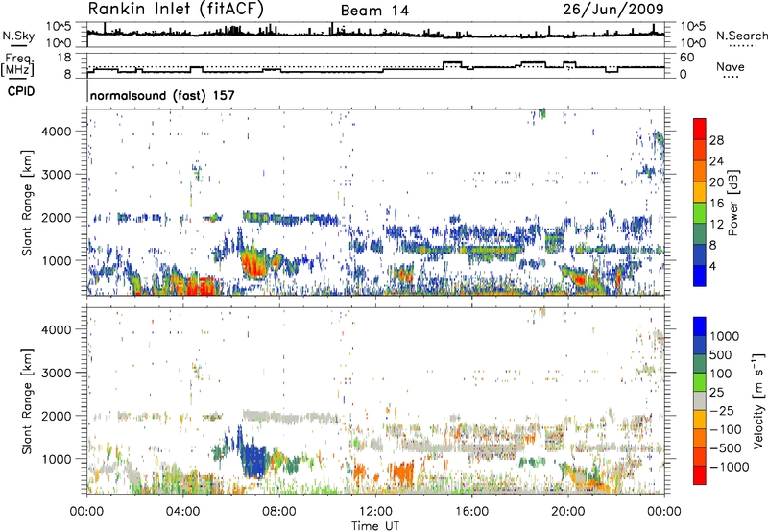Click the "16" label on the Power colorbar
The width and height of the screenshot is (768, 532).
click(x=716, y=204)
